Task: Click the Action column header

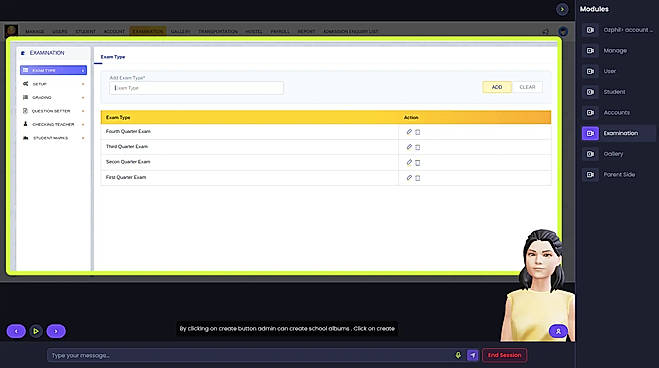Action: pyautogui.click(x=411, y=118)
